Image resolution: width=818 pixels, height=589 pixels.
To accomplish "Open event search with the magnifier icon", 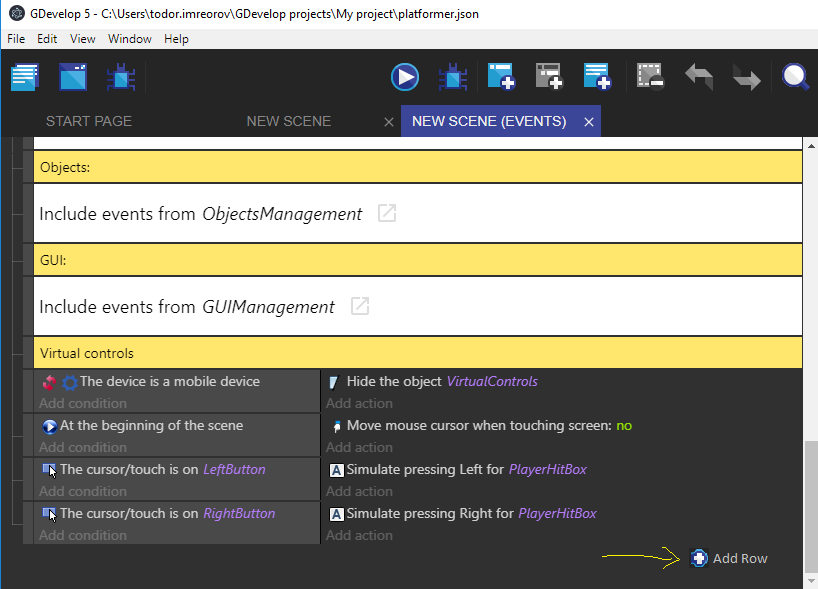I will point(795,76).
